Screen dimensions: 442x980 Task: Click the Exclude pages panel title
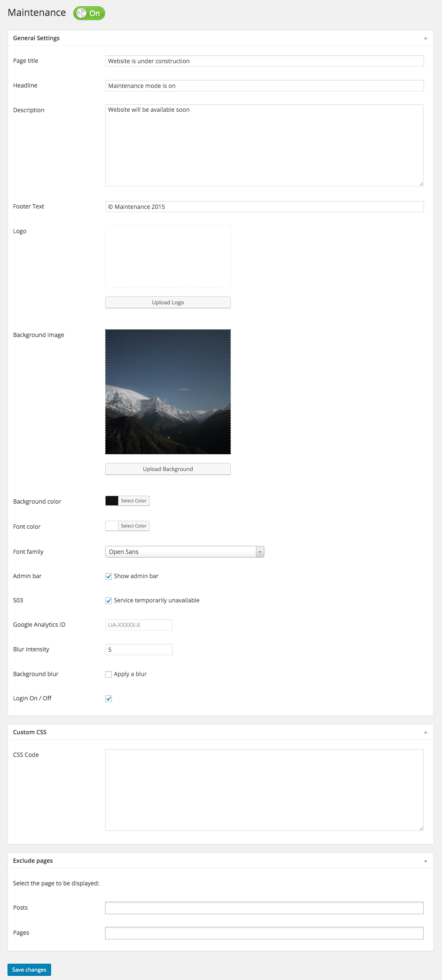tap(33, 861)
